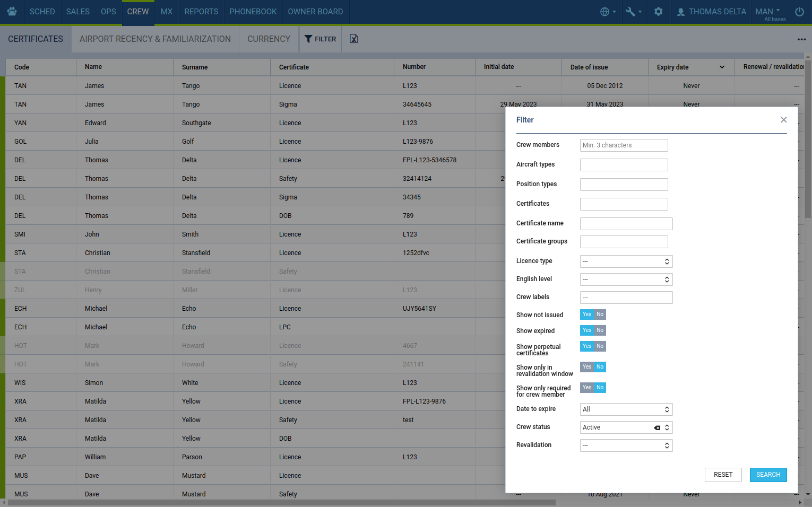Click the Crew members input field

624,145
